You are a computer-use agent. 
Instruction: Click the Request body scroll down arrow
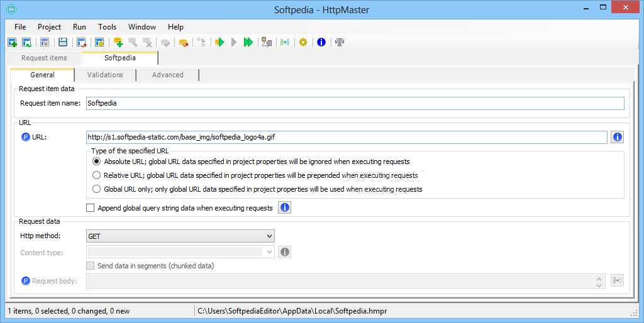(x=599, y=285)
